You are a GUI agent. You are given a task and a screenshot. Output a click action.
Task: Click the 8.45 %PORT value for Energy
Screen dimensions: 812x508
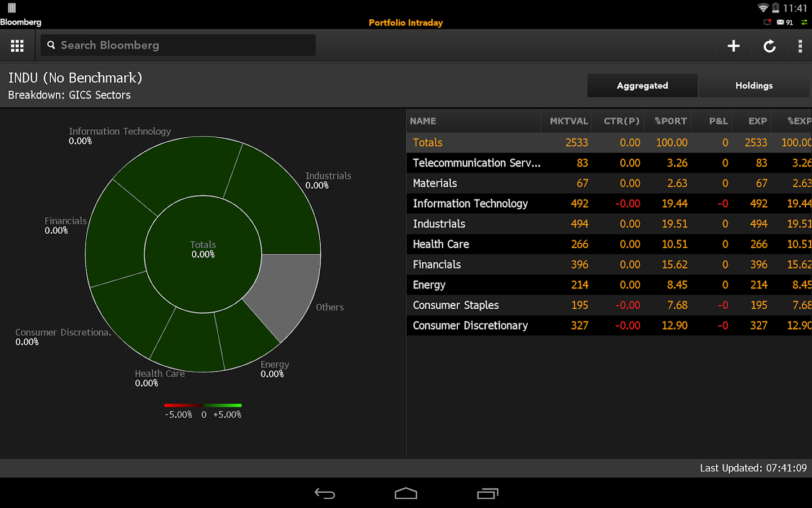(677, 285)
